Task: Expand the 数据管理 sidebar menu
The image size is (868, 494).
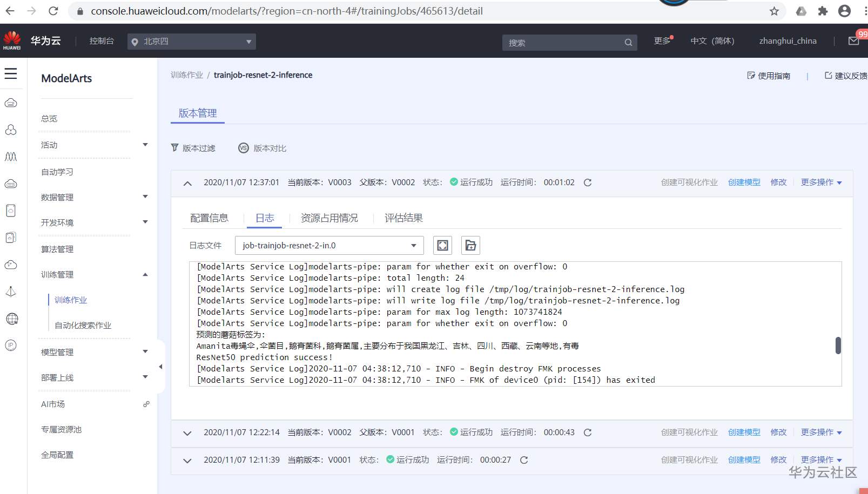Action: 145,197
